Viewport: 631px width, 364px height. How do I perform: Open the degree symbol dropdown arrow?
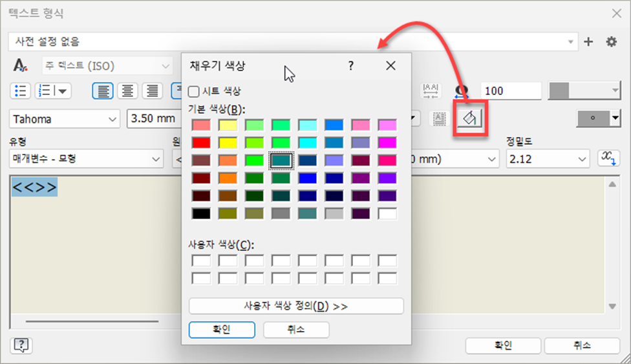615,118
